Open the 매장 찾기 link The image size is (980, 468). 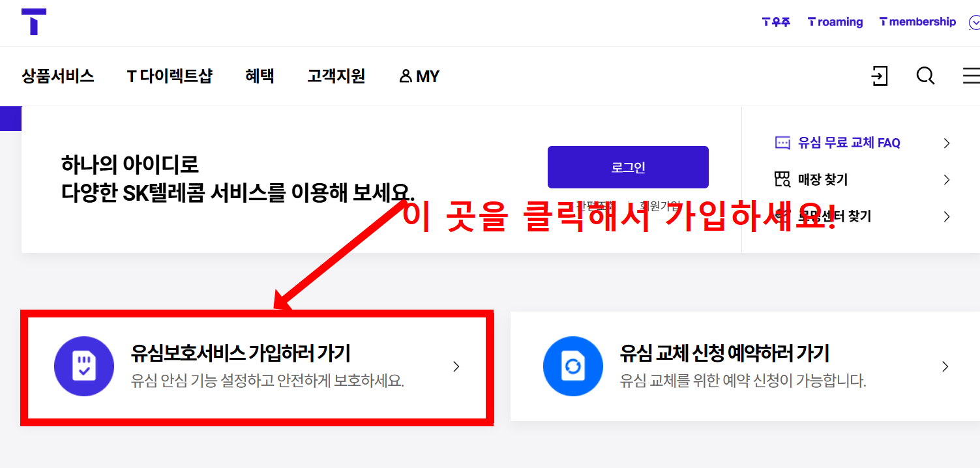823,179
